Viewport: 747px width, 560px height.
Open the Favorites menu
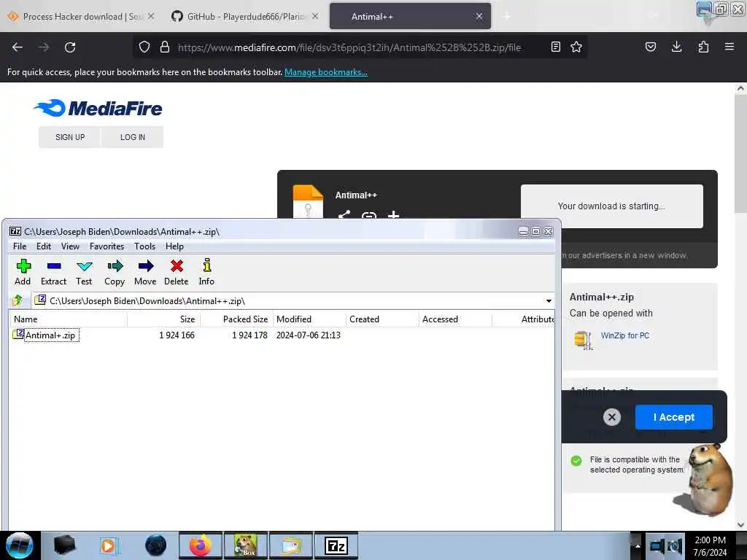[107, 246]
